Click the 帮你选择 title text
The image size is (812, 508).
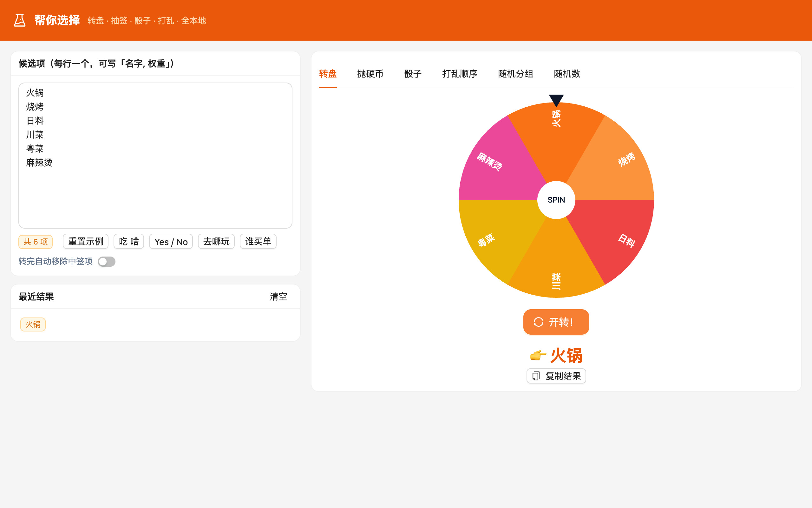57,20
